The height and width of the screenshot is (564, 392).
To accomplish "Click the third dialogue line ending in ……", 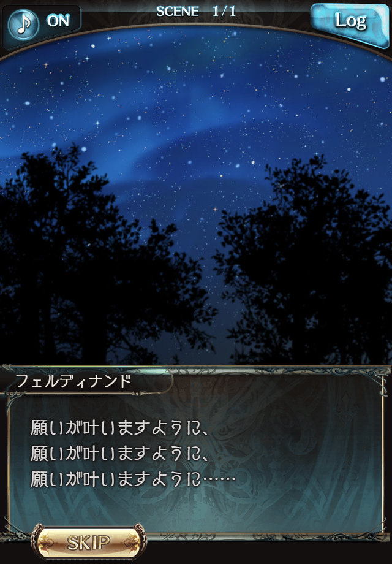I will tap(133, 479).
